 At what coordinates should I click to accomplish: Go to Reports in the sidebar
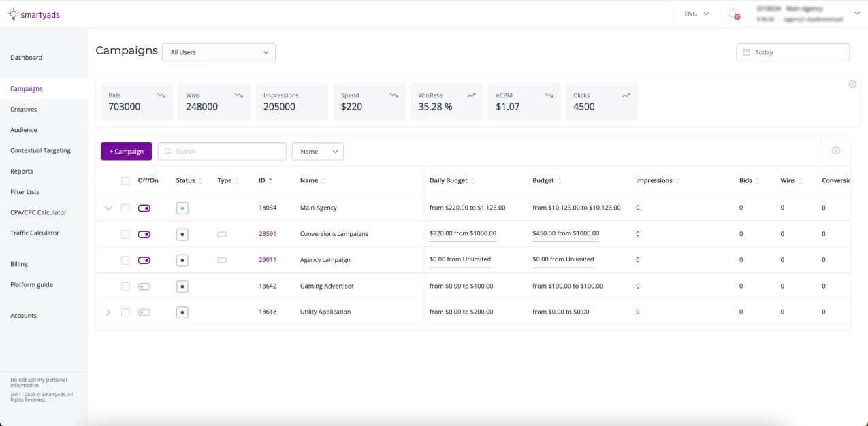pyautogui.click(x=22, y=171)
